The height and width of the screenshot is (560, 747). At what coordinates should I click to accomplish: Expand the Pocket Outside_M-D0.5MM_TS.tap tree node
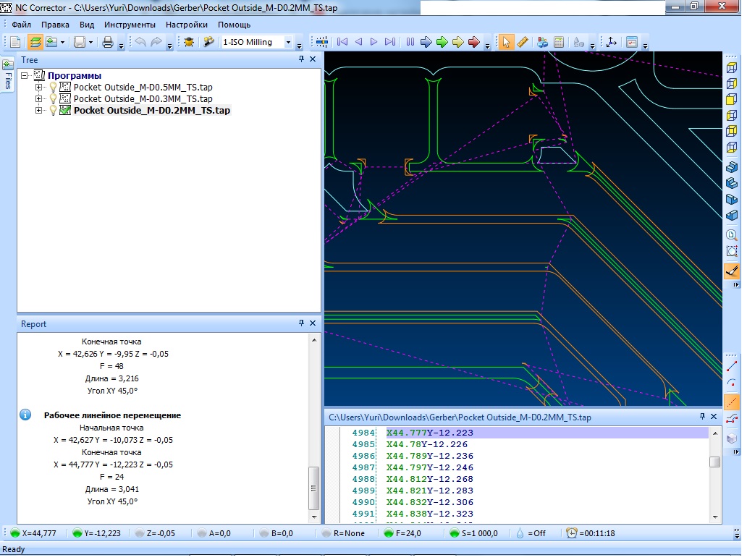tap(39, 87)
